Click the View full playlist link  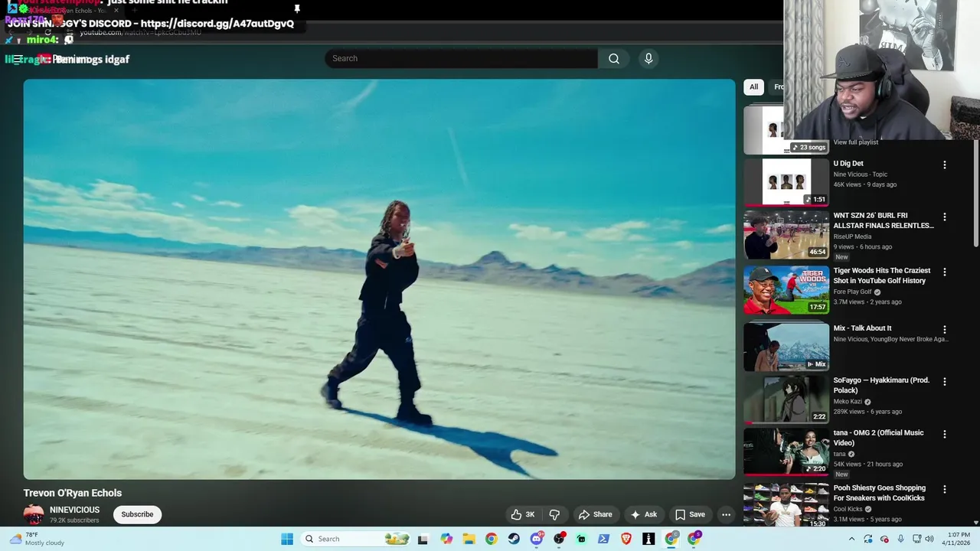point(855,142)
